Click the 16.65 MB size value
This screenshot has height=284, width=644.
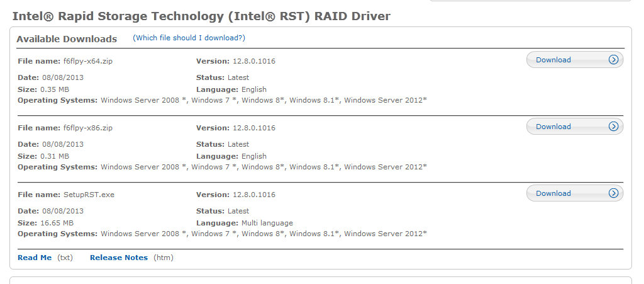[x=57, y=223]
